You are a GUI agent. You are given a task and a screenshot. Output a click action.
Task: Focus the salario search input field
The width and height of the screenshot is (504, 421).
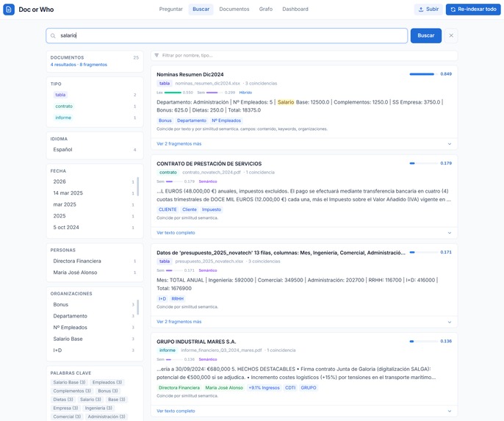pyautogui.click(x=226, y=36)
